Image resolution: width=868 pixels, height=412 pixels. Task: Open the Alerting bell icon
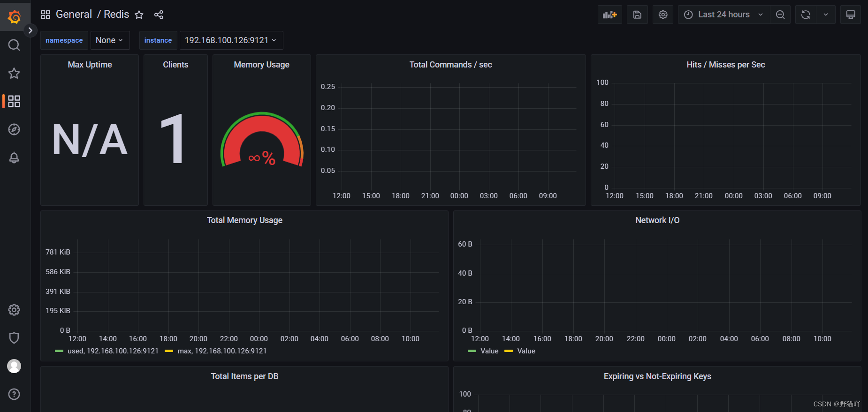(x=14, y=157)
